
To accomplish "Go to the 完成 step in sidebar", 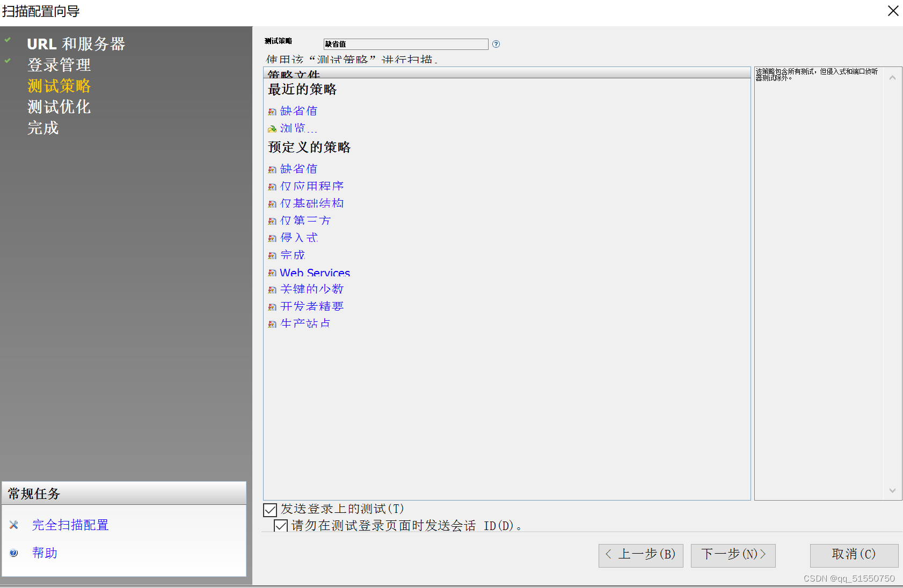I will click(43, 128).
